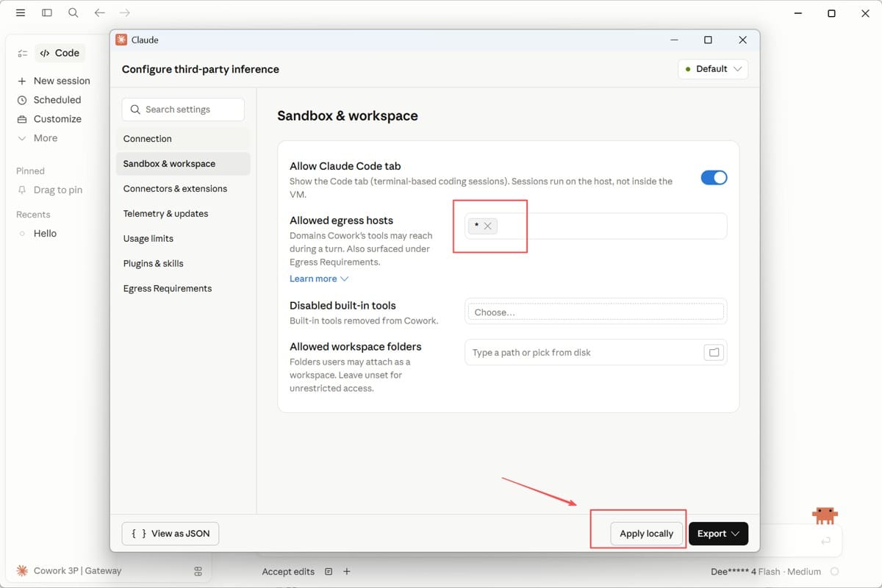Viewport: 882px width, 588px height.
Task: Open Plugins & skills section
Action: [183, 264]
